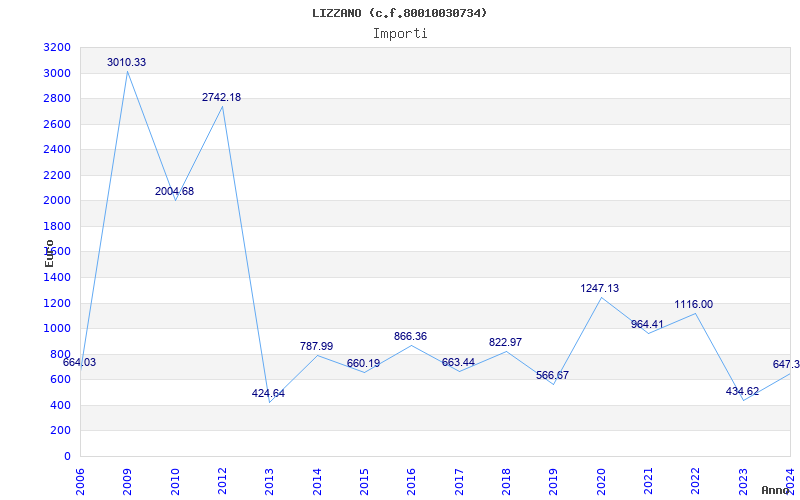
Task: Click the 400 y-axis tick label
Action: tap(61, 406)
